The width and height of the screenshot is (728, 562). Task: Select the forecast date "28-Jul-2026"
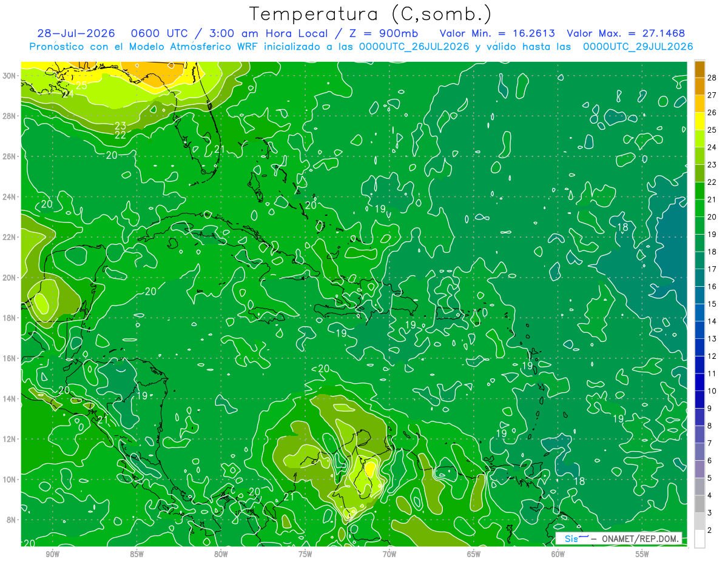coord(76,33)
